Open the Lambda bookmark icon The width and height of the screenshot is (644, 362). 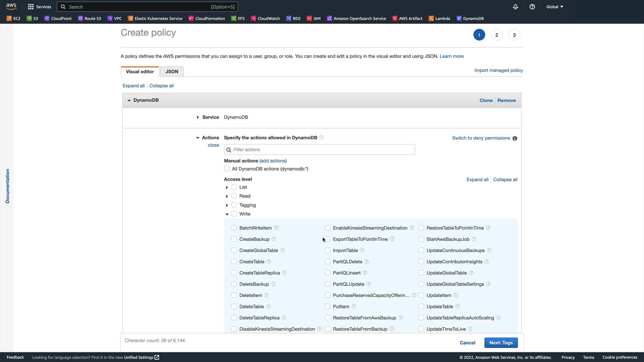point(431,18)
